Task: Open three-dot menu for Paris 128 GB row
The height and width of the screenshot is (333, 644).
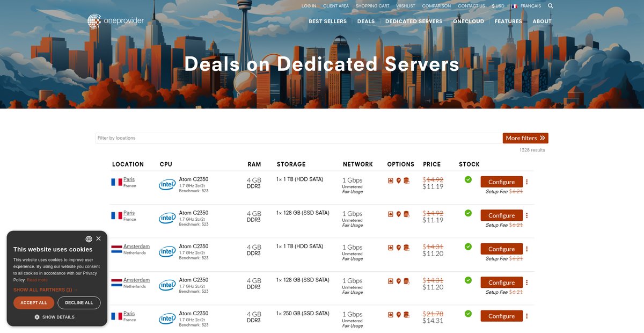Action: (x=527, y=215)
